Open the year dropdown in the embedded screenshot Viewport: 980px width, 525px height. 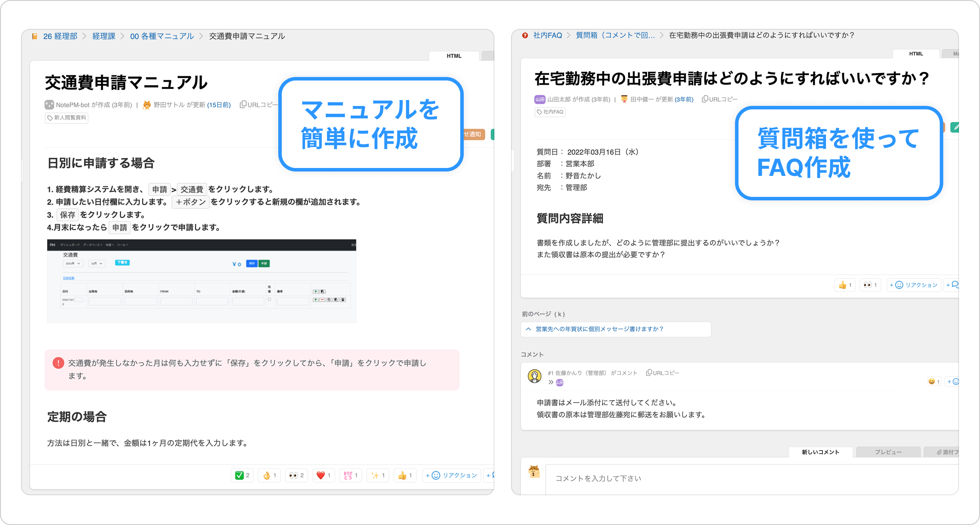click(73, 263)
